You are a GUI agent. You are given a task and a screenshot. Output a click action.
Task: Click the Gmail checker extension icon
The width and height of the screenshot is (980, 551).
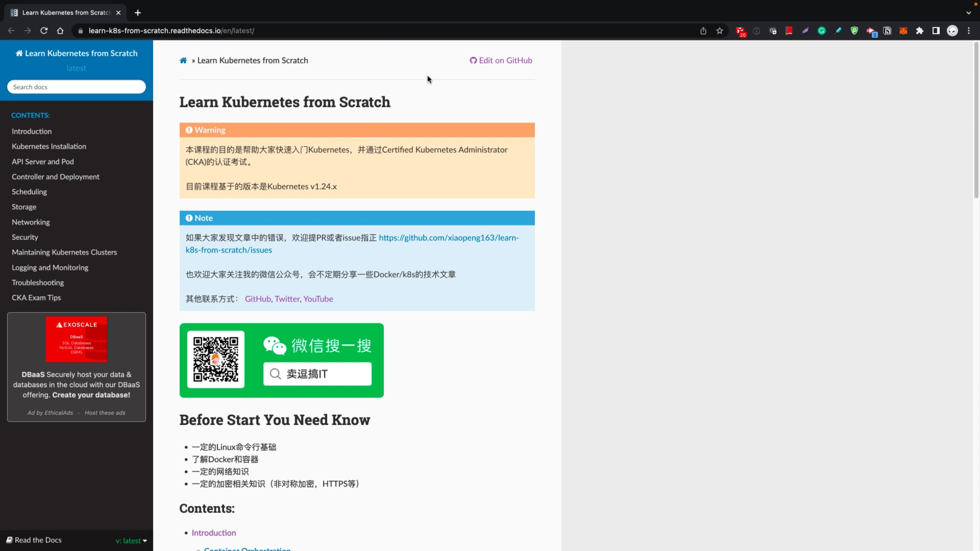[x=740, y=31]
